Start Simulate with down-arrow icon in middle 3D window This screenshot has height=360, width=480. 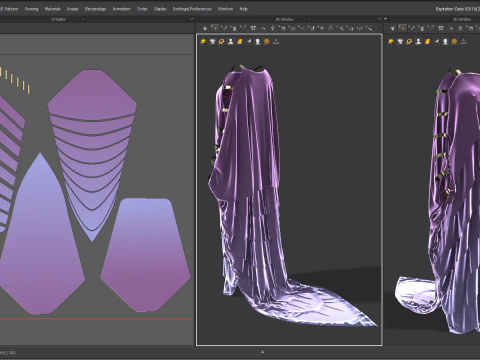pyautogui.click(x=205, y=28)
